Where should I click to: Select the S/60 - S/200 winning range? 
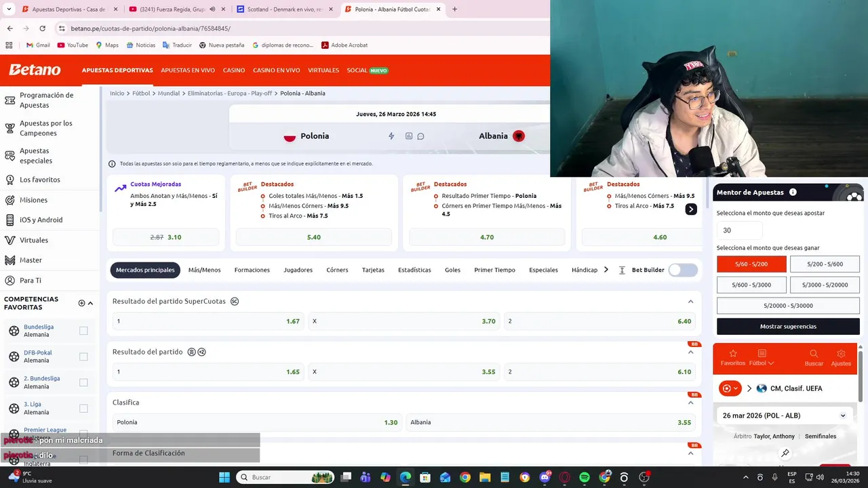click(751, 264)
